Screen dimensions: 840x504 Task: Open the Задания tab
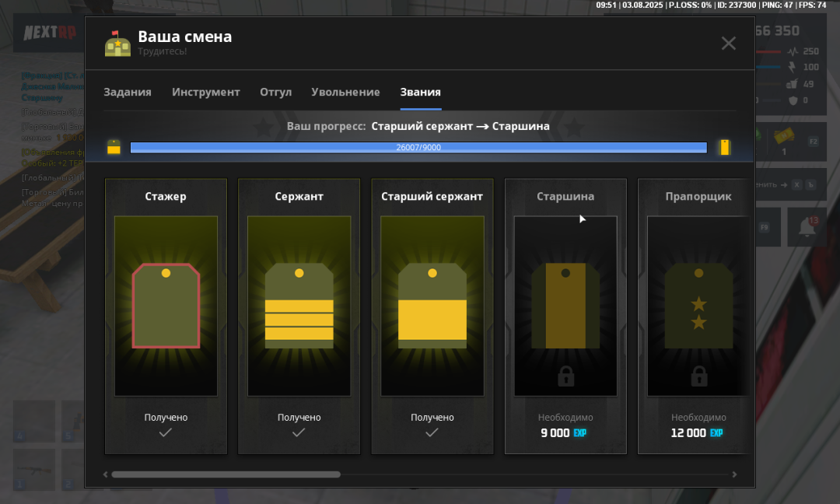(127, 92)
